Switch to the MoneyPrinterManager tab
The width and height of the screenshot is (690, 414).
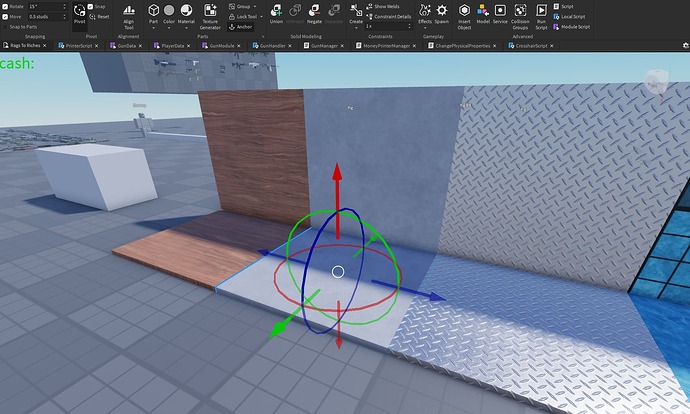pyautogui.click(x=386, y=46)
